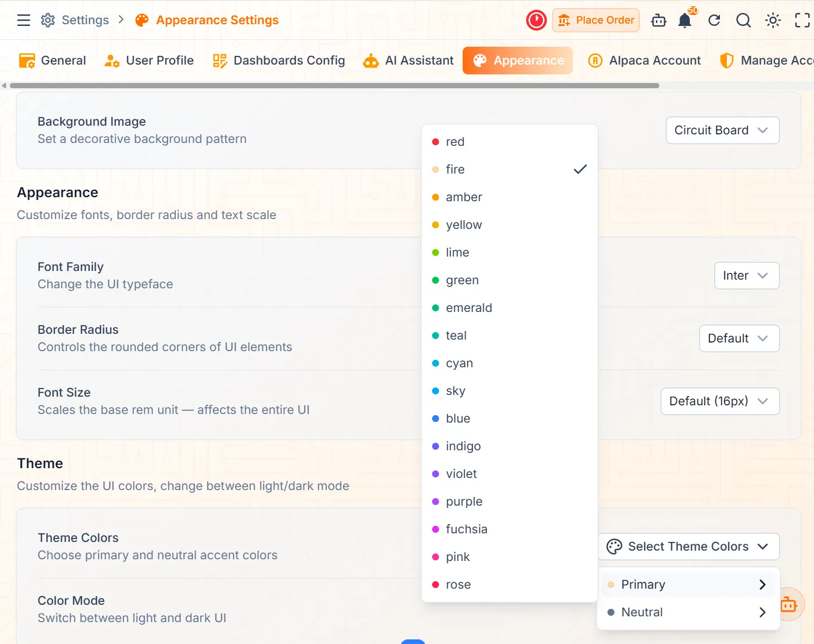Click the floating orange robot chat icon
The width and height of the screenshot is (814, 644).
point(789,604)
